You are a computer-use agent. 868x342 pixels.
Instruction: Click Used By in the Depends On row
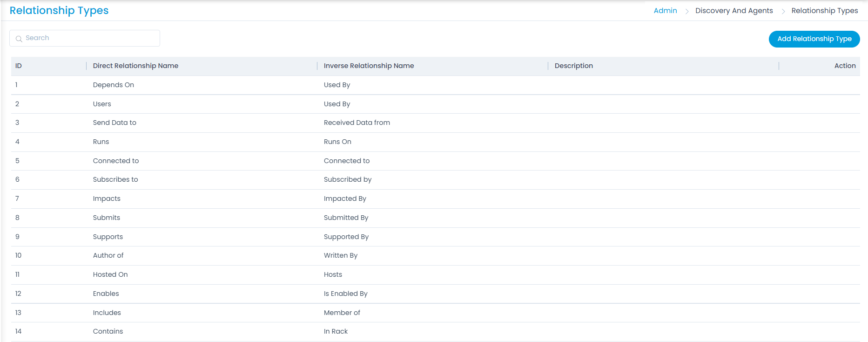(337, 85)
